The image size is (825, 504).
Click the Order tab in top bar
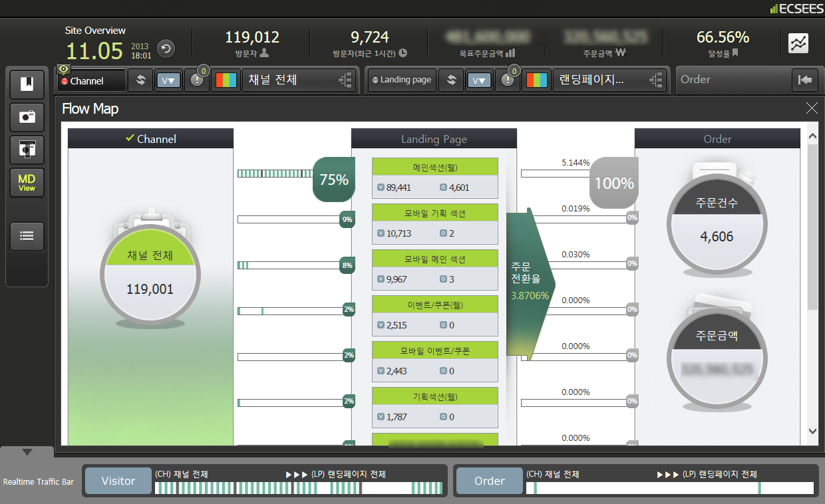pos(695,79)
